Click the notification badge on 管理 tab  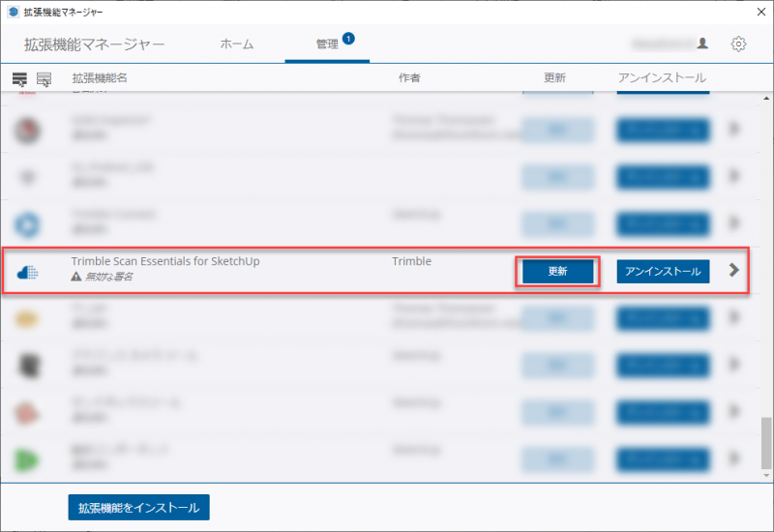pos(348,39)
